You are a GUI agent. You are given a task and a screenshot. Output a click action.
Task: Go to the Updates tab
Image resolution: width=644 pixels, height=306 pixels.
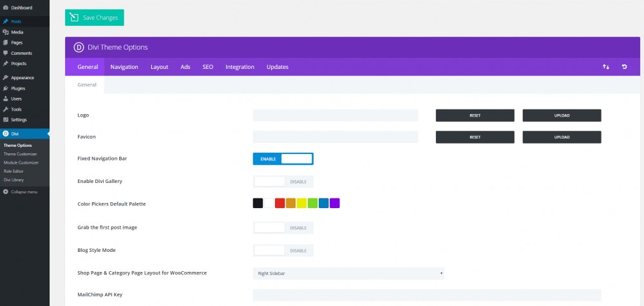278,67
